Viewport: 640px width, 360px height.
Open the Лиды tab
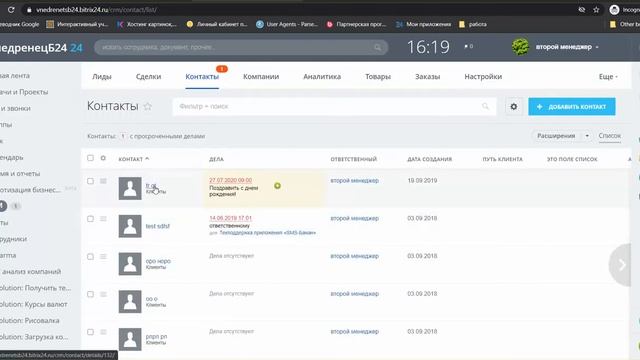(102, 76)
